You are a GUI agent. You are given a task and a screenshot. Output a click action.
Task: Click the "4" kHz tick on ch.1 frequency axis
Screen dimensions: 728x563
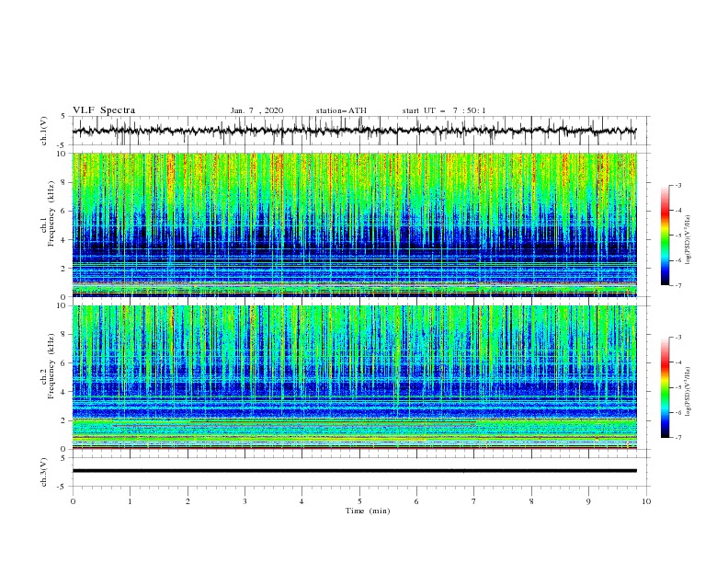coord(64,240)
